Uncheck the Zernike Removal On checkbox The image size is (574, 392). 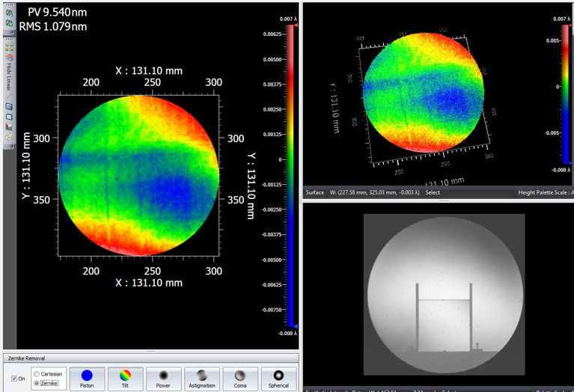point(14,379)
